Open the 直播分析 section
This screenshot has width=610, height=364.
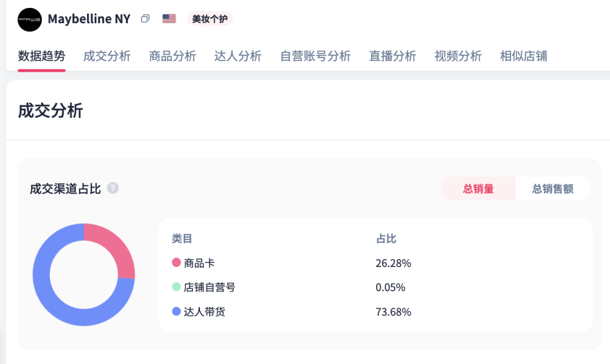[x=393, y=56]
